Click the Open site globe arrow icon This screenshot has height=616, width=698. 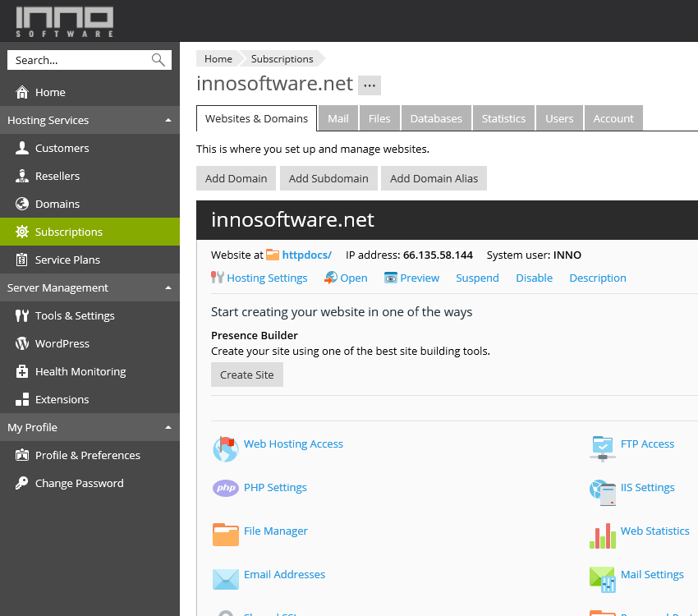pyautogui.click(x=331, y=278)
